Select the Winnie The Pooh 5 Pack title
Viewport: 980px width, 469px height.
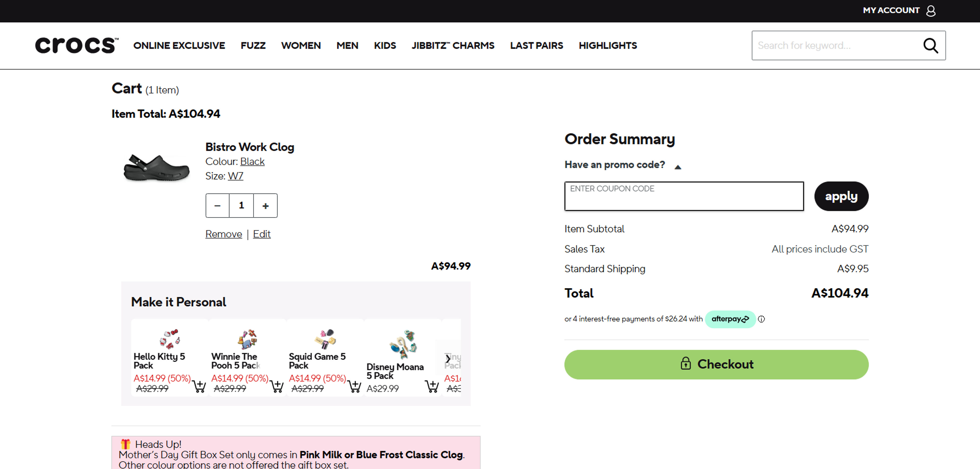point(236,361)
